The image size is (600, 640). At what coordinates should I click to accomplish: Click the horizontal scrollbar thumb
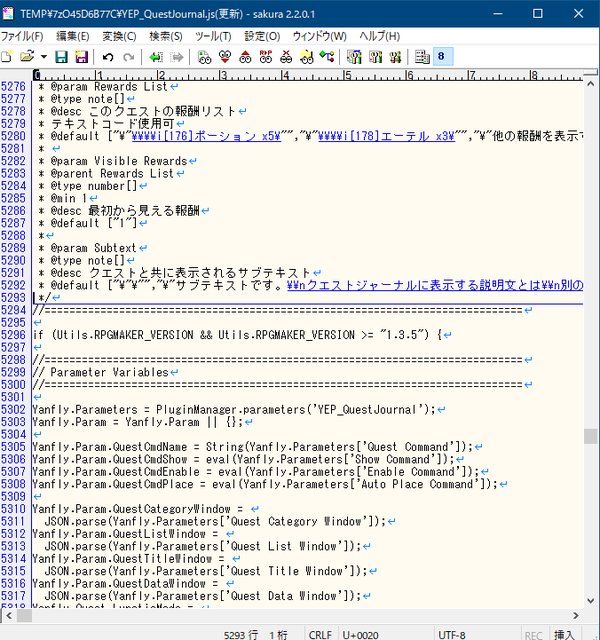24,616
